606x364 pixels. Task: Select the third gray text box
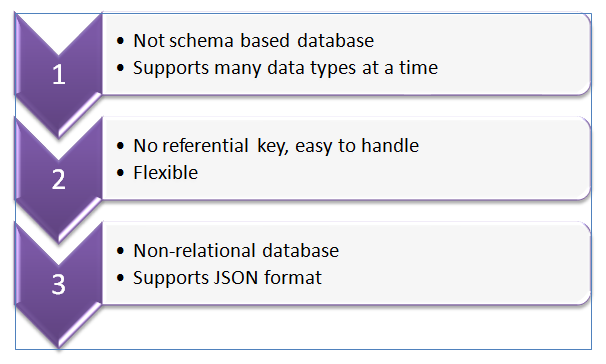click(346, 264)
